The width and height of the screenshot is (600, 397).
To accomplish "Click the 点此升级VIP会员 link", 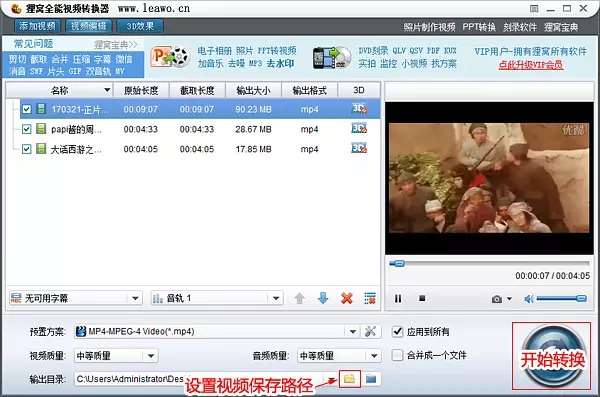I will (530, 65).
